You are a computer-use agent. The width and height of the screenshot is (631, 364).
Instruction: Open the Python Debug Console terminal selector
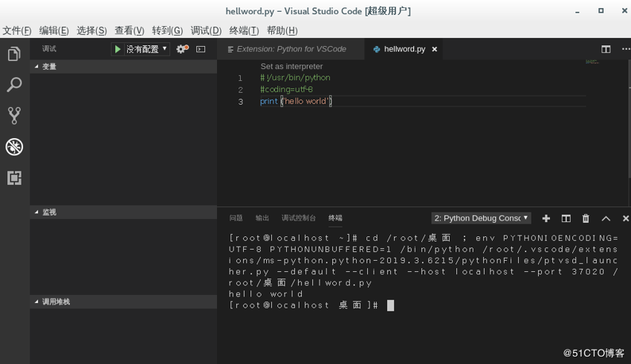point(481,218)
